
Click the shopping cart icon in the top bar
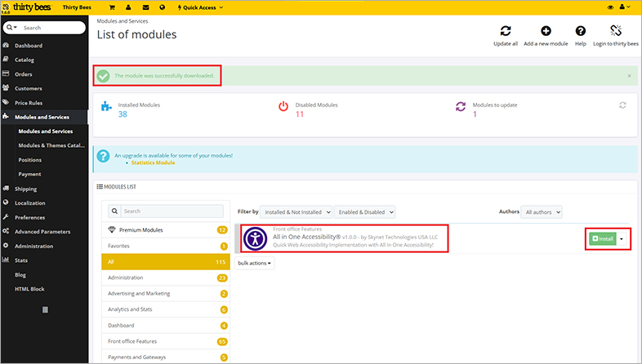click(x=112, y=7)
